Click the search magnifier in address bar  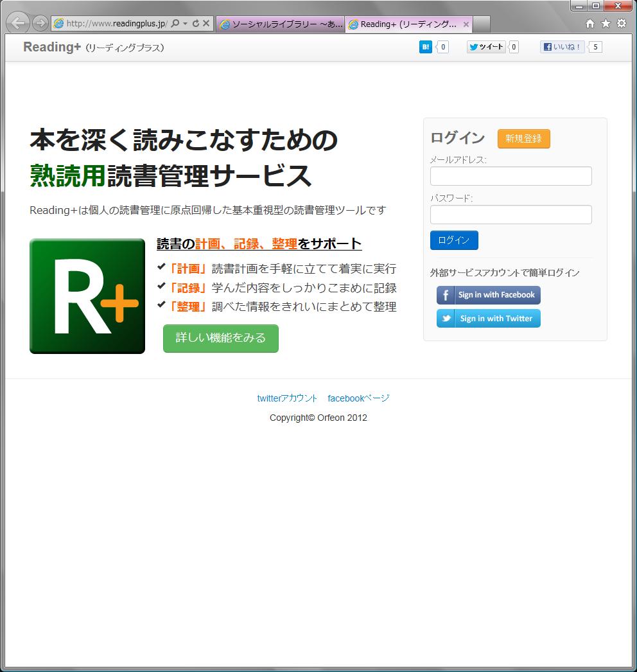[175, 23]
